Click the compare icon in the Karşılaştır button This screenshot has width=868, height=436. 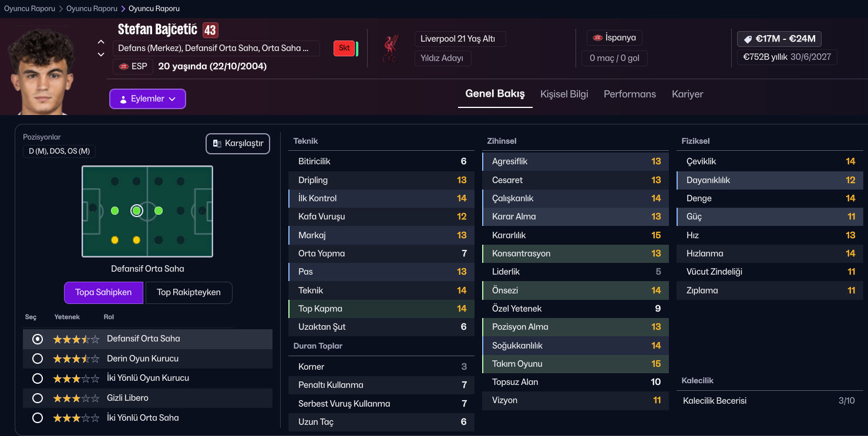(x=217, y=144)
